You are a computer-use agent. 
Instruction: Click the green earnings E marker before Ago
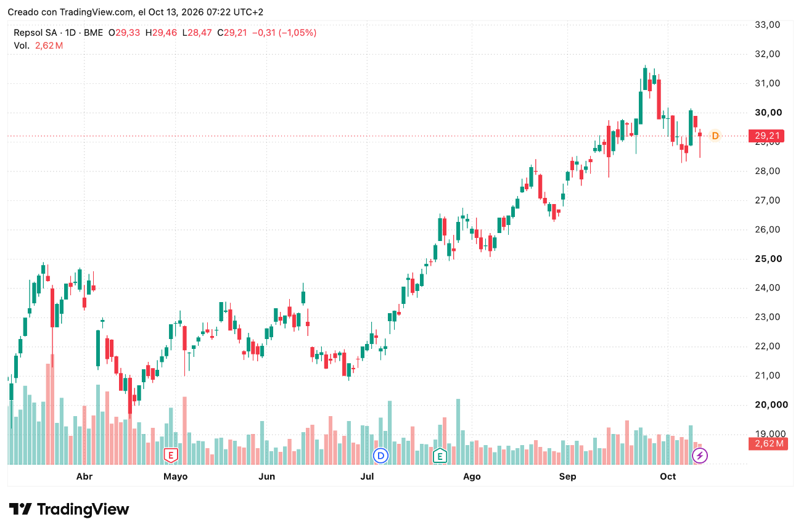[440, 456]
